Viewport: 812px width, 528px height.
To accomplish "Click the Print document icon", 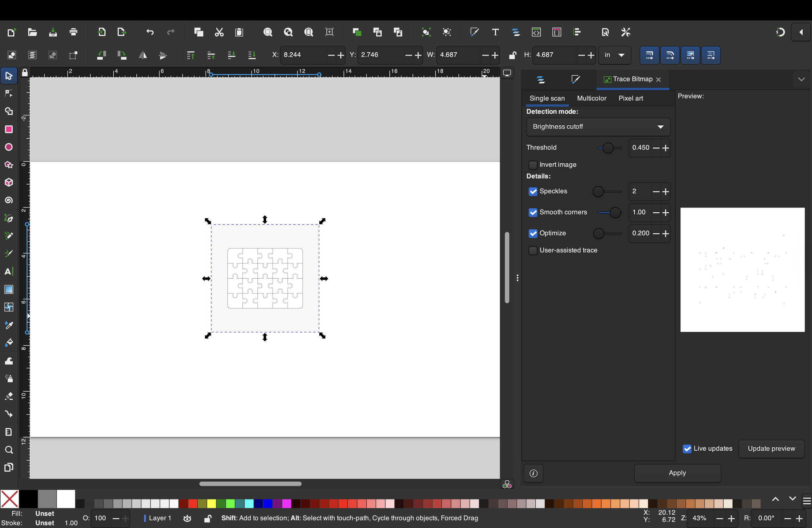I will pyautogui.click(x=73, y=32).
